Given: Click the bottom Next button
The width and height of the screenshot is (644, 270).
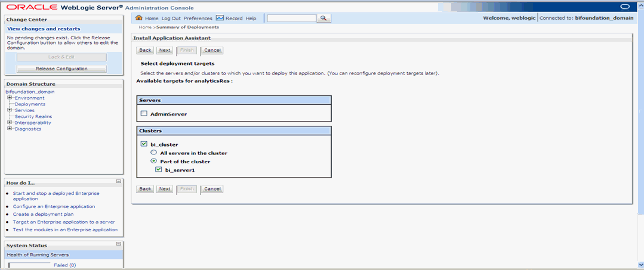Looking at the screenshot, I should coord(165,189).
